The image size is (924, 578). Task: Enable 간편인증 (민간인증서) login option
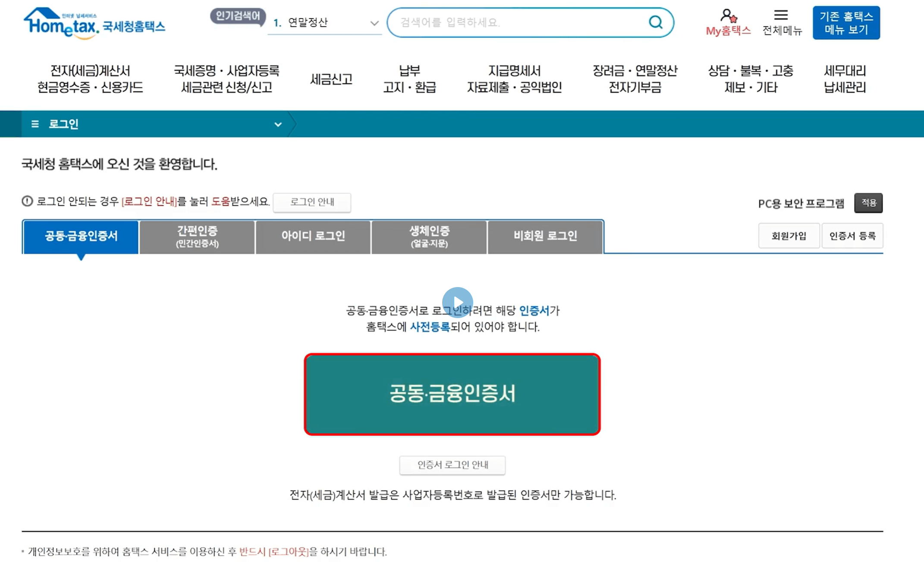click(x=197, y=236)
